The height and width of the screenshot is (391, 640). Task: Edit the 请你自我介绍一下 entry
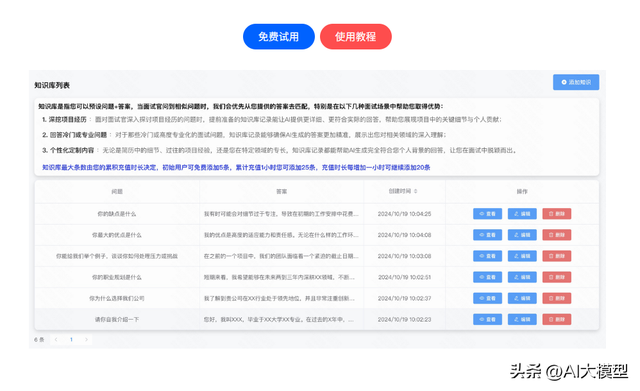[x=522, y=319]
